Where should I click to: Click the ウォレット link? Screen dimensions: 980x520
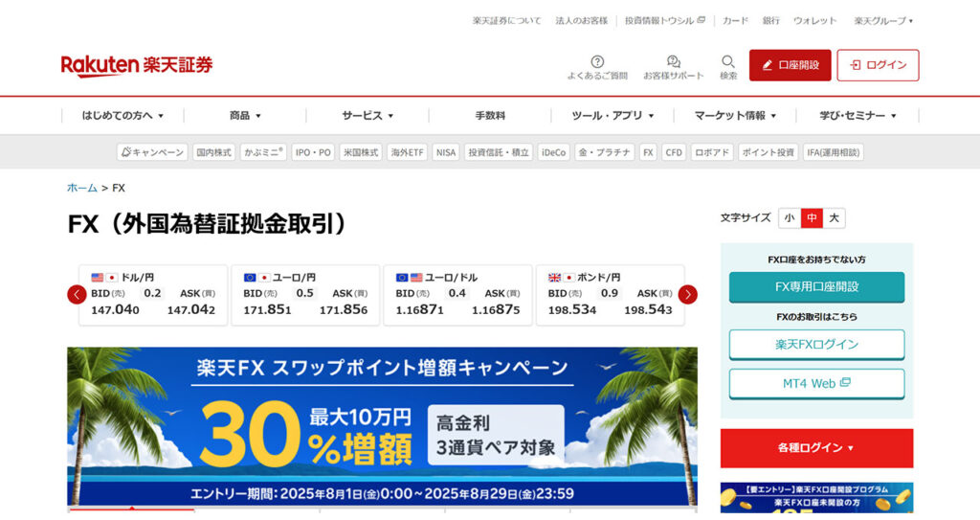[815, 21]
